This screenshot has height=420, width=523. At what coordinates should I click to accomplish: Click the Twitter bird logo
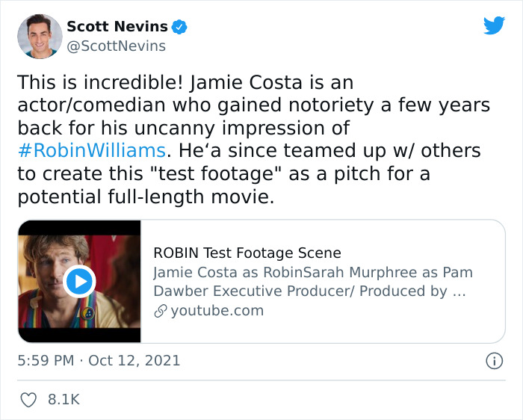coord(494,25)
